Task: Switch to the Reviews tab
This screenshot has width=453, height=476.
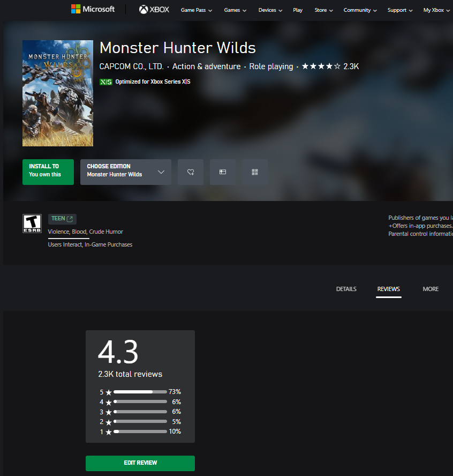Action: click(388, 289)
